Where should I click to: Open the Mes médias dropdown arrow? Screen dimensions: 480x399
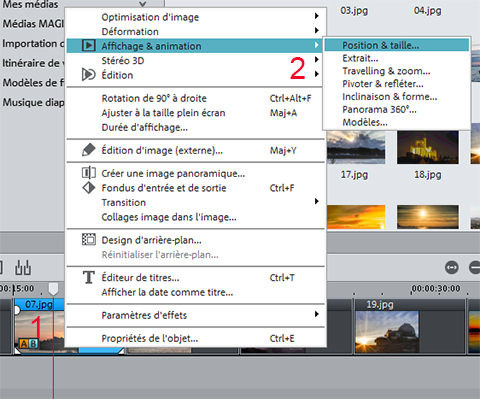click(x=143, y=4)
